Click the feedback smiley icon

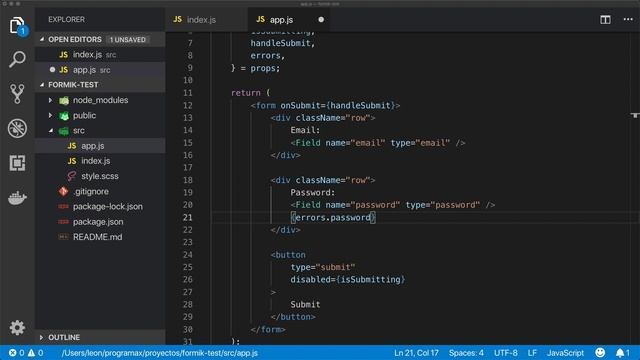(x=600, y=353)
